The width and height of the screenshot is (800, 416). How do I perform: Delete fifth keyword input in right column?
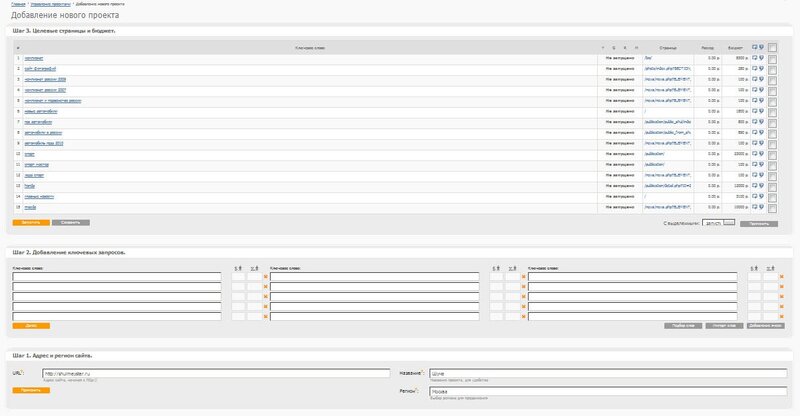pos(782,316)
